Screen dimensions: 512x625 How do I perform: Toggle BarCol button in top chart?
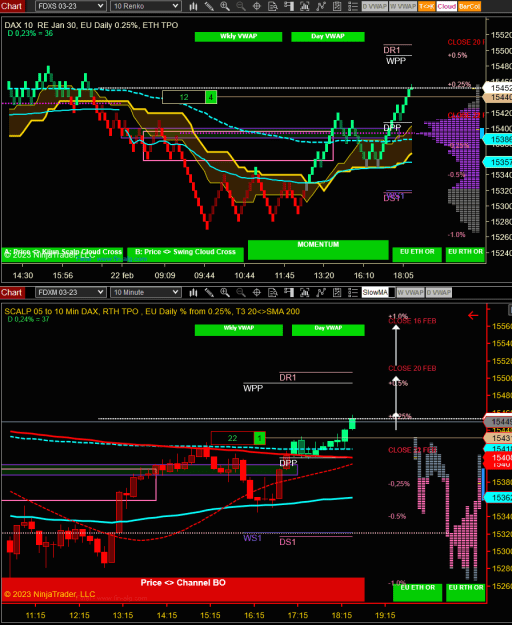[469, 6]
